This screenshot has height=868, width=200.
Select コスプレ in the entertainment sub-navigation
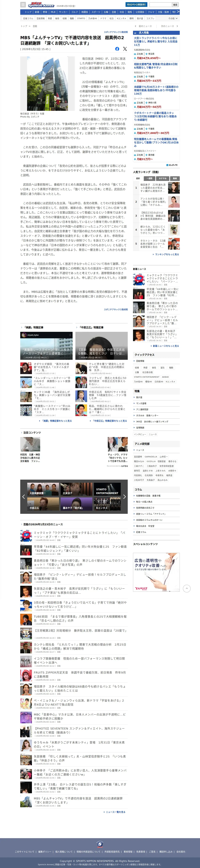point(150,18)
